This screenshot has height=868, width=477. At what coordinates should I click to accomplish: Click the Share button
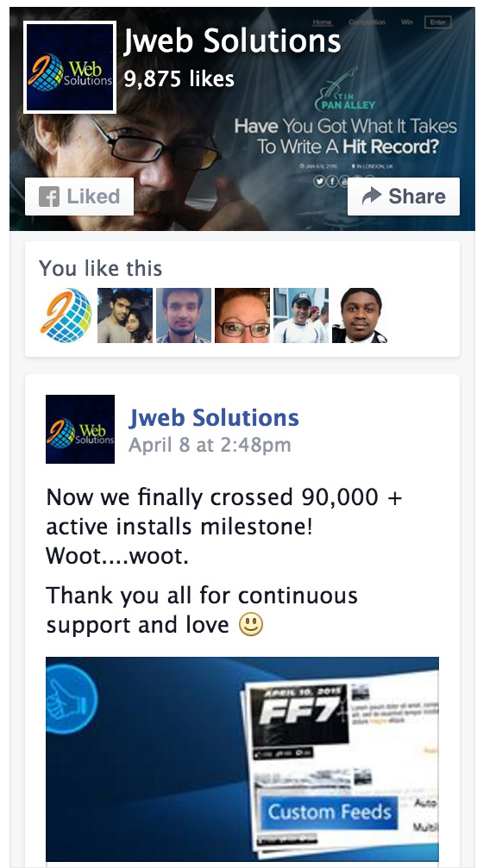(x=404, y=197)
